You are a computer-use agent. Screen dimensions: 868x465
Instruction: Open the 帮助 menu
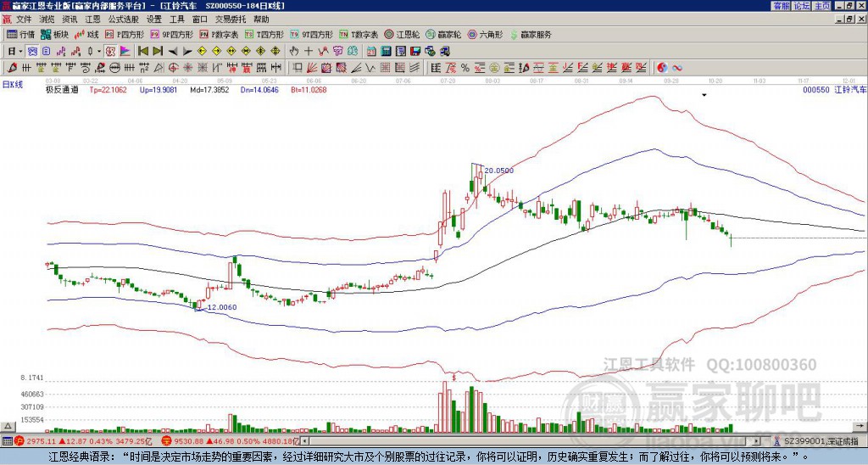pyautogui.click(x=261, y=20)
